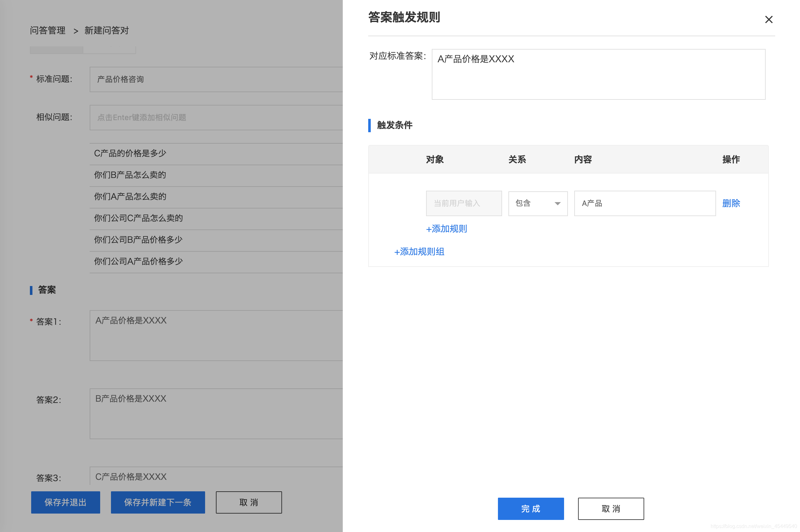Open the 包含 relation dropdown
800x532 pixels.
point(537,203)
